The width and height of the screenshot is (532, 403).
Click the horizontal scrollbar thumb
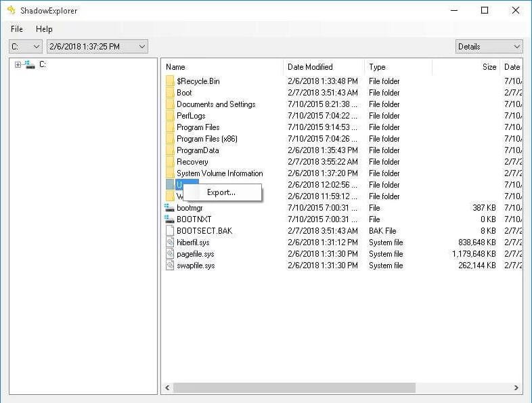tap(294, 387)
